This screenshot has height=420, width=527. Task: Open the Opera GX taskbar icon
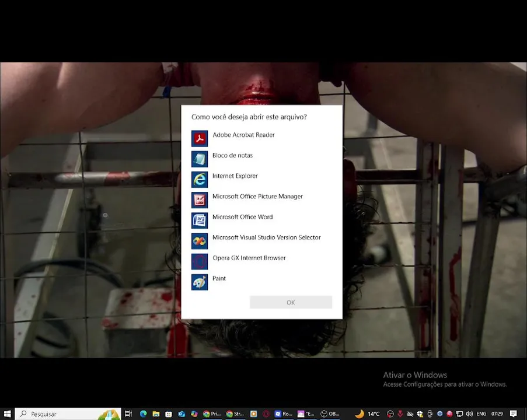(x=266, y=414)
